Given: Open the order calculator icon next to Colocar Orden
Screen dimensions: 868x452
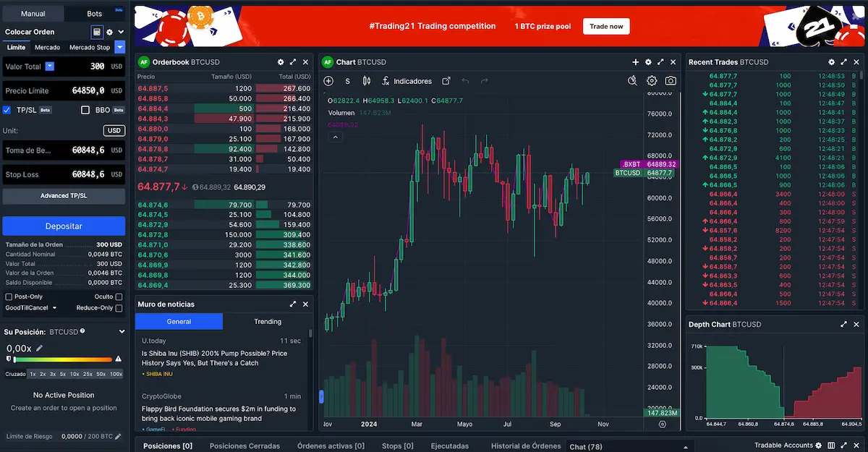Looking at the screenshot, I should (x=98, y=32).
